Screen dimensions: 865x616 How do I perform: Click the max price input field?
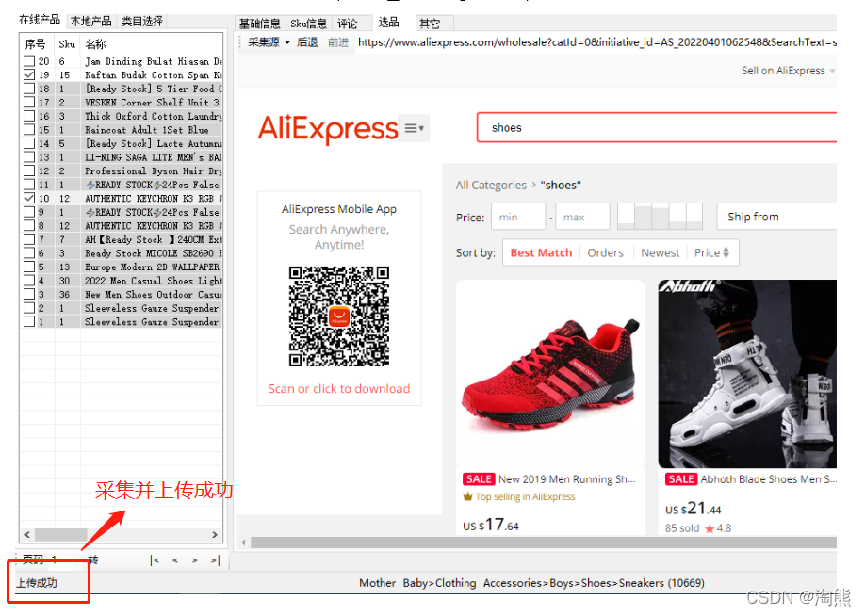[582, 217]
